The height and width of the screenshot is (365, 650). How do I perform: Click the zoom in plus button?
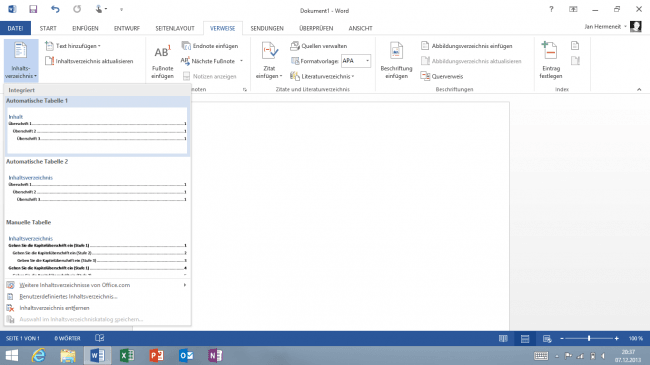617,339
